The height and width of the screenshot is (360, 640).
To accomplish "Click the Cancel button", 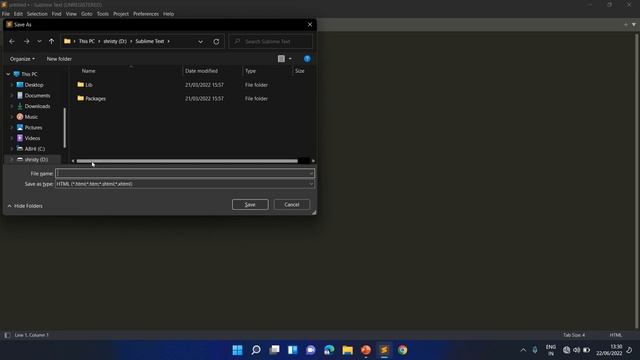I will coord(292,204).
